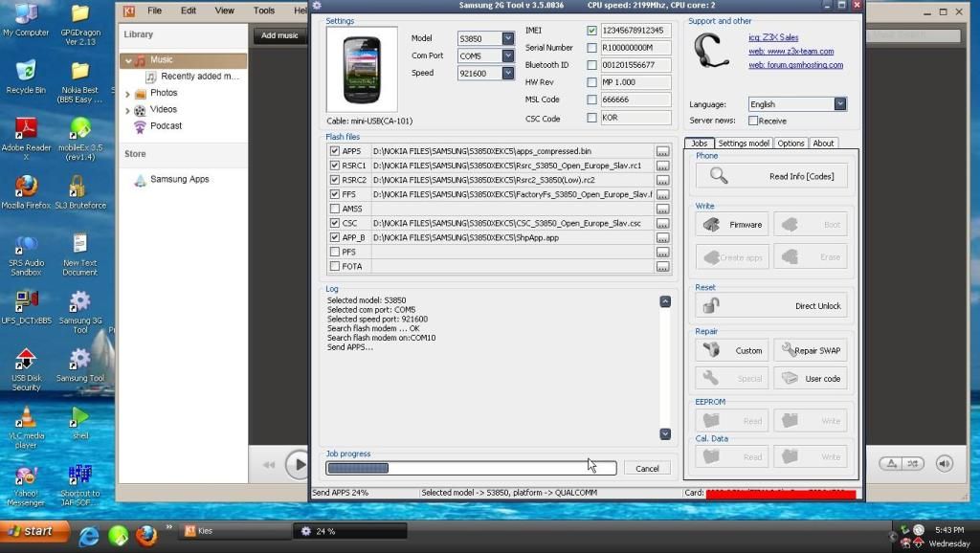This screenshot has width=980, height=553.
Task: Launch SL3 Bruteforce shortcut
Action: coord(80,191)
